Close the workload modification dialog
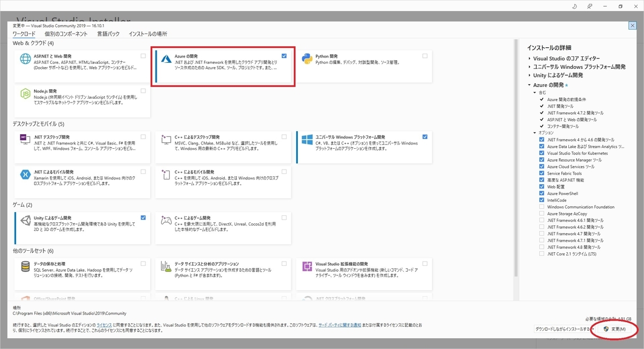 point(632,26)
